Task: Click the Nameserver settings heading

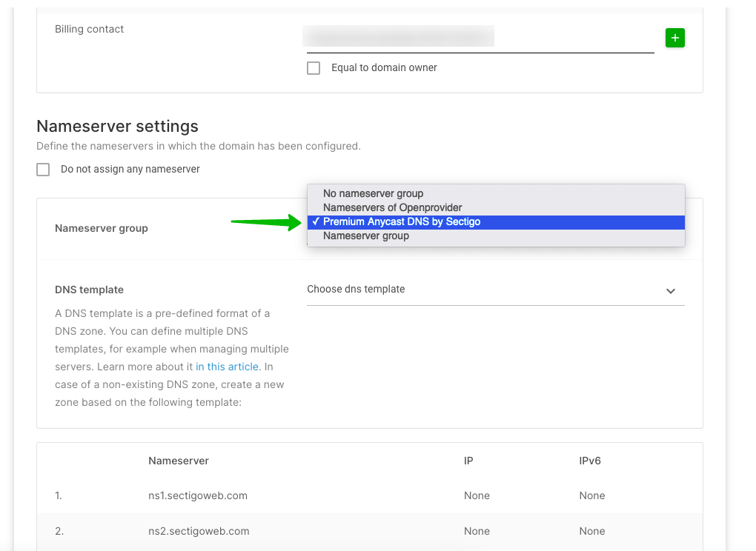Action: [117, 126]
